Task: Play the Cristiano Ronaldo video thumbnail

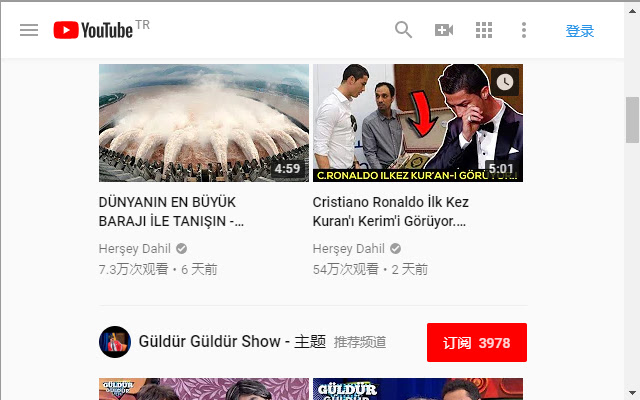Action: (418, 123)
